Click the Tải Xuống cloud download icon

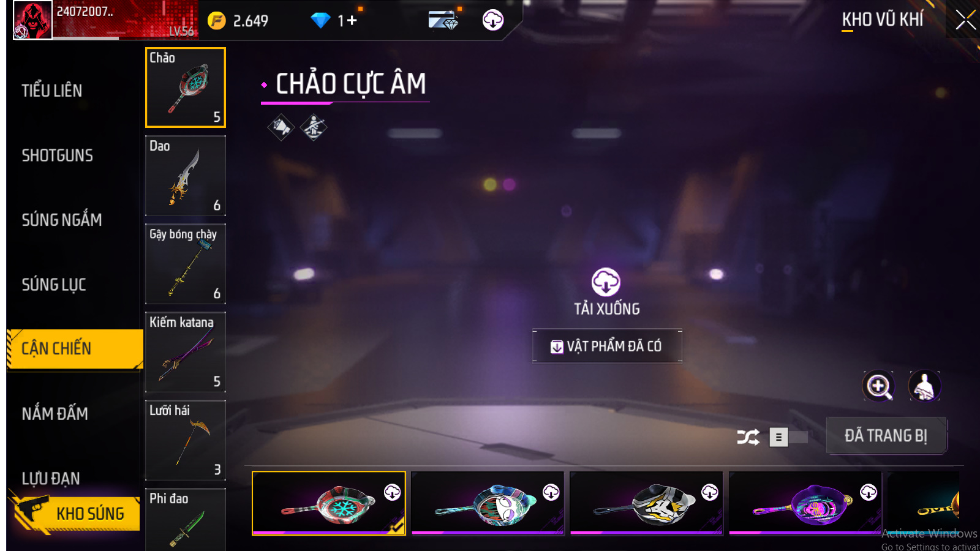coord(606,282)
